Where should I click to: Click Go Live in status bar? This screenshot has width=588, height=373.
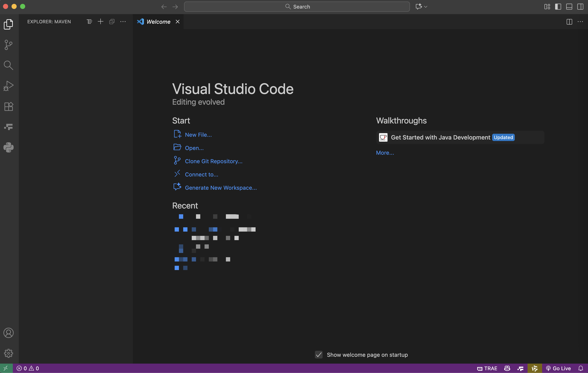point(559,368)
